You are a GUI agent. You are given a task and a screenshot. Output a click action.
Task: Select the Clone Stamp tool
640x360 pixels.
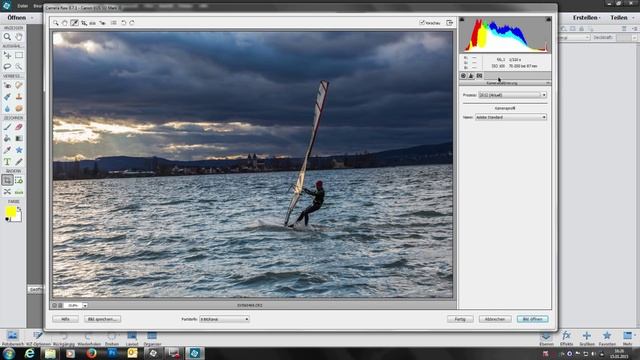(x=19, y=97)
